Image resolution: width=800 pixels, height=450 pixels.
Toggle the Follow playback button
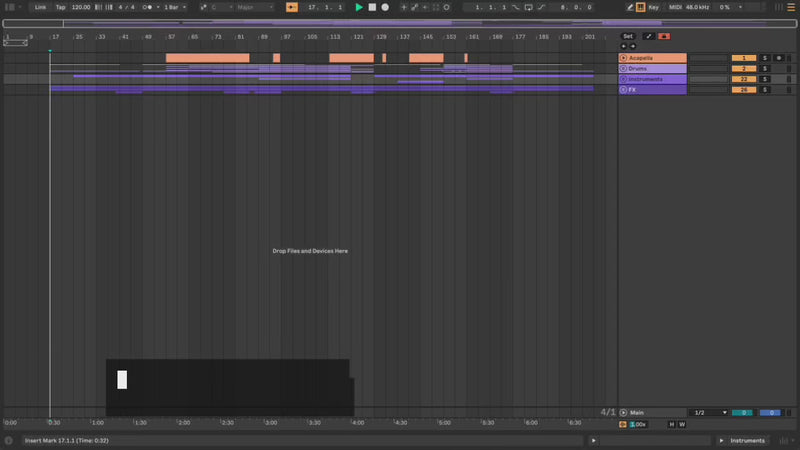click(x=291, y=7)
